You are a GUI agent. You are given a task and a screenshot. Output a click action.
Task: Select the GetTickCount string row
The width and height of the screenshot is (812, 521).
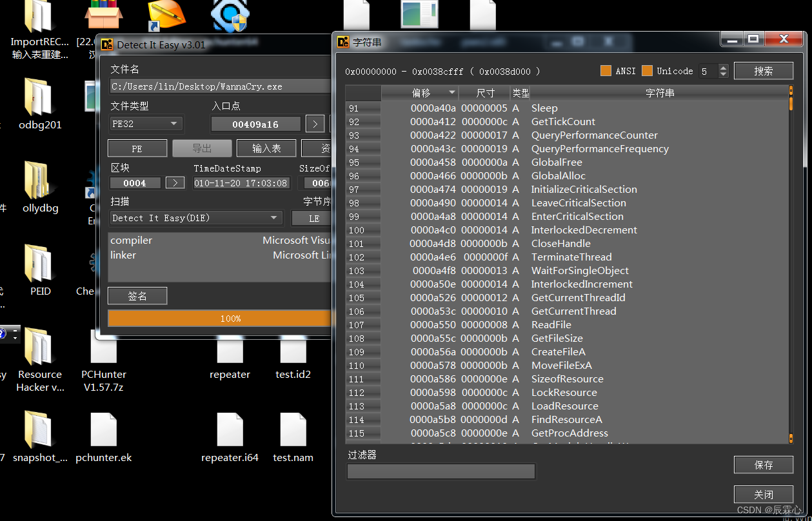[x=567, y=122]
